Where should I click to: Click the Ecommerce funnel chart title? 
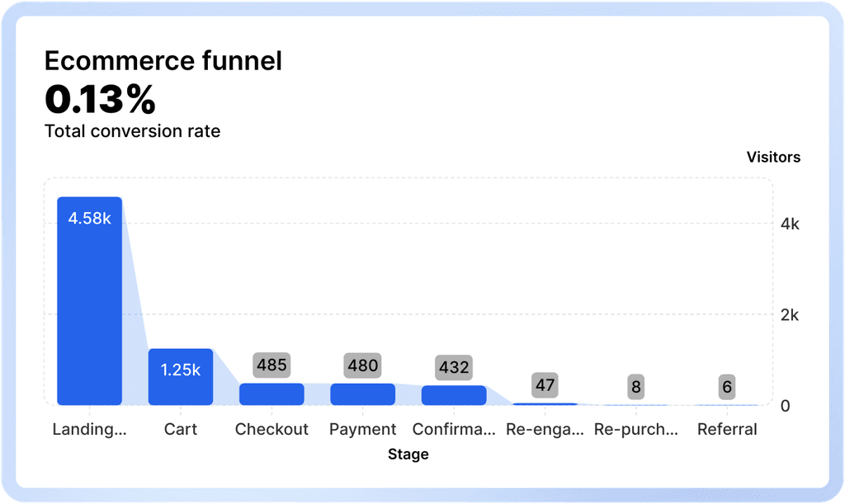pyautogui.click(x=163, y=61)
